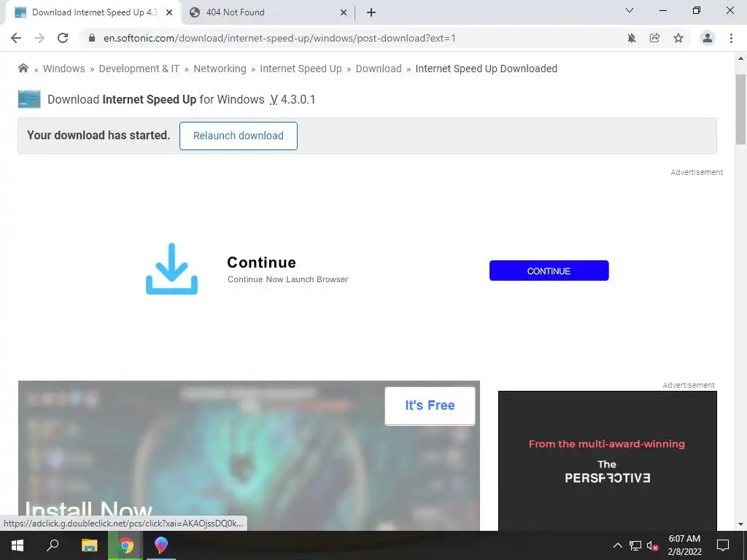Open the Windows breadcrumb link
The height and width of the screenshot is (560, 747).
click(x=64, y=69)
